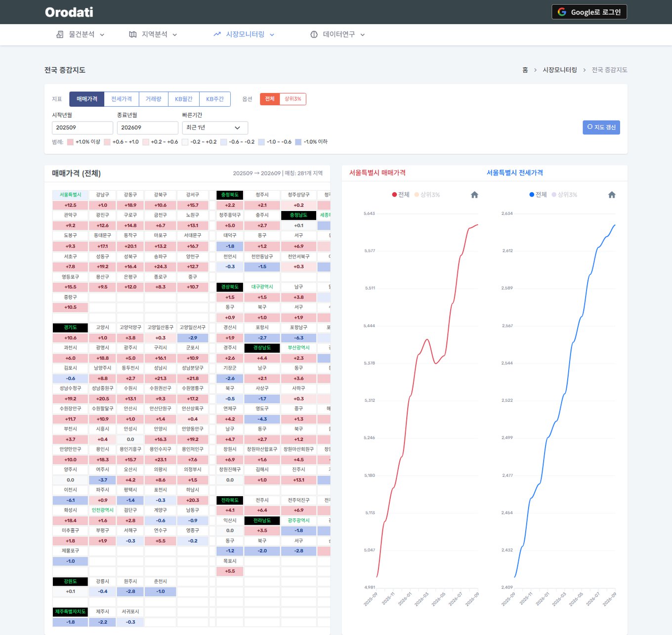
Task: Click the 지역분석 map icon
Action: [133, 35]
